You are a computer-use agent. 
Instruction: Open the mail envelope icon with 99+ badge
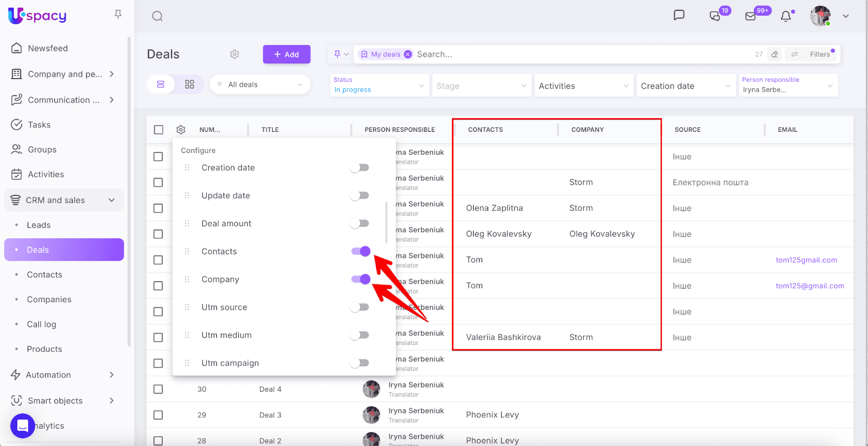751,16
